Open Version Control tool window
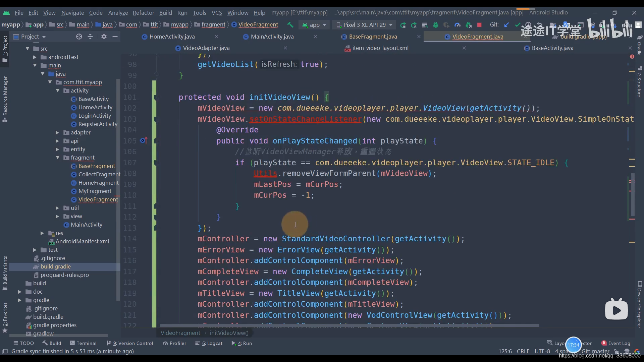The width and height of the screenshot is (644, 362). click(x=130, y=343)
